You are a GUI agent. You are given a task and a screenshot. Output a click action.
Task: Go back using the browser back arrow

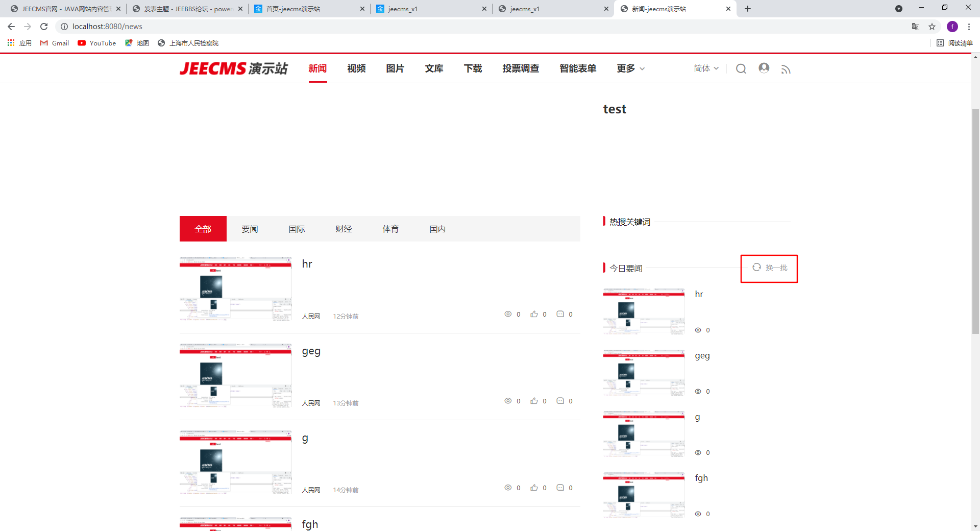click(x=11, y=27)
